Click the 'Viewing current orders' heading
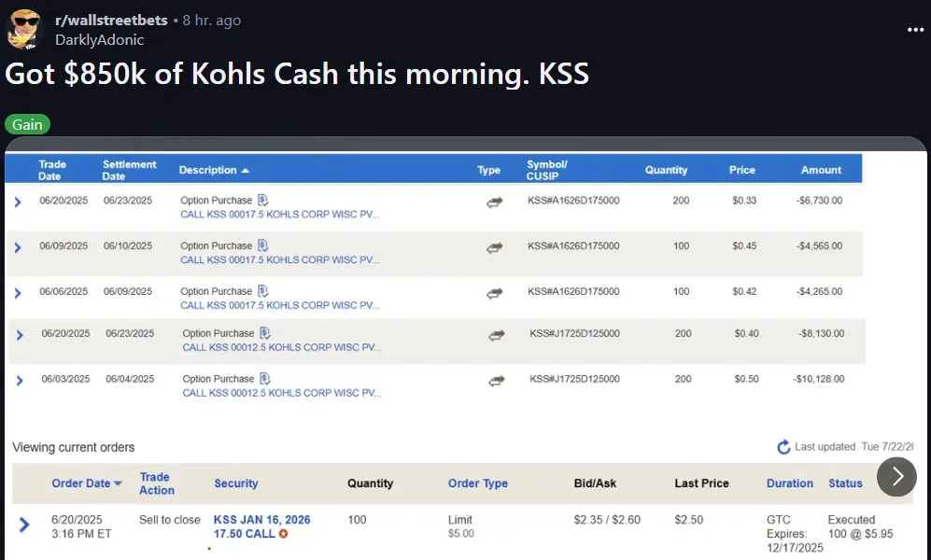Screen dimensions: 931x560 coord(74,447)
